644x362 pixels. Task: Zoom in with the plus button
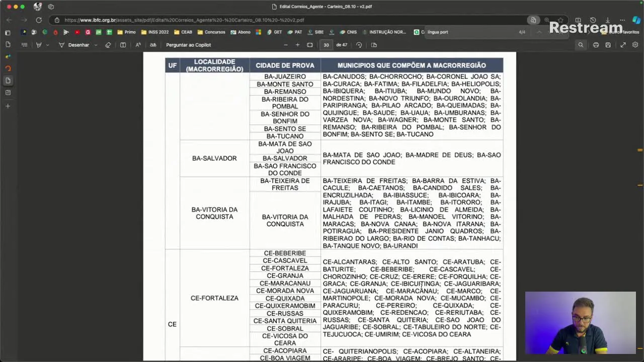point(297,45)
